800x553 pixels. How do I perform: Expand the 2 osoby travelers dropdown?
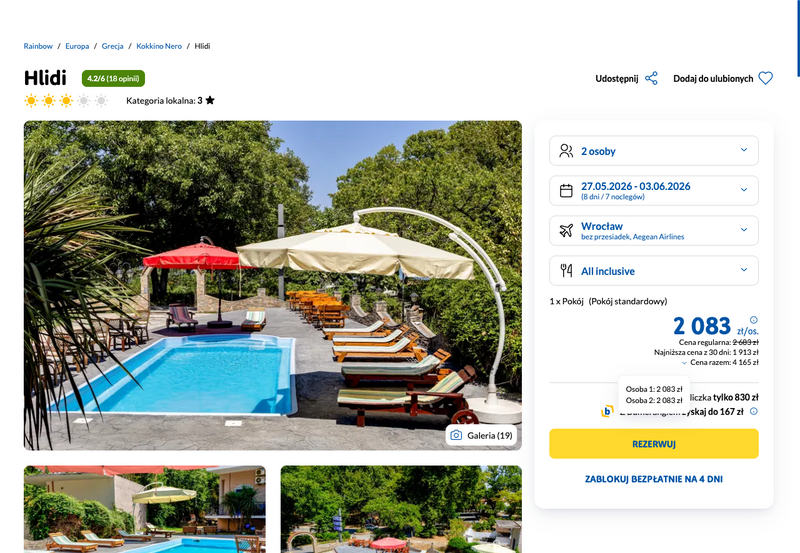click(654, 151)
